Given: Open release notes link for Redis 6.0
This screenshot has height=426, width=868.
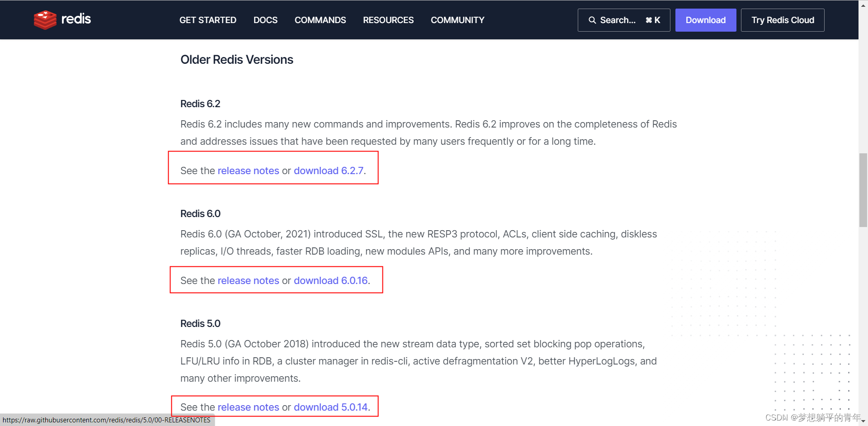Looking at the screenshot, I should coord(248,281).
